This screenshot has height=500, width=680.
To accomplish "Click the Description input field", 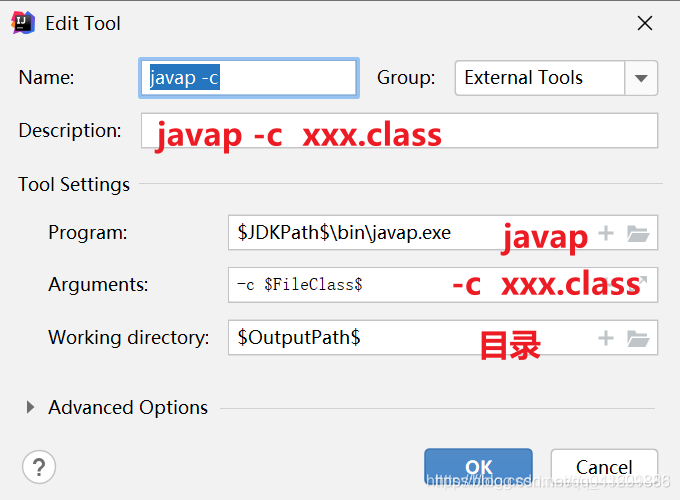I will click(x=399, y=131).
